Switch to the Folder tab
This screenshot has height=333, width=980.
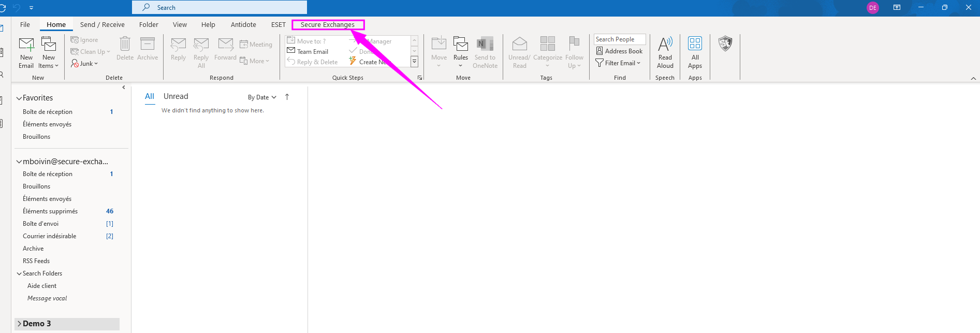(x=149, y=24)
